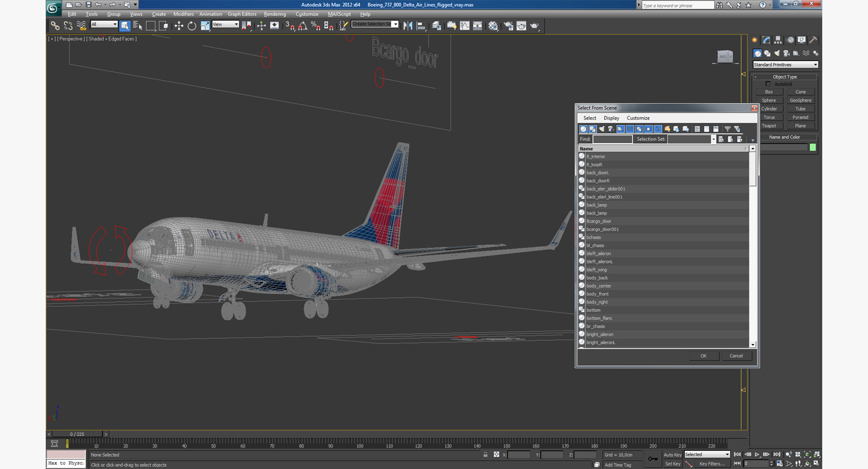Click the GeoSphere object button
868x469 pixels.
tap(801, 100)
